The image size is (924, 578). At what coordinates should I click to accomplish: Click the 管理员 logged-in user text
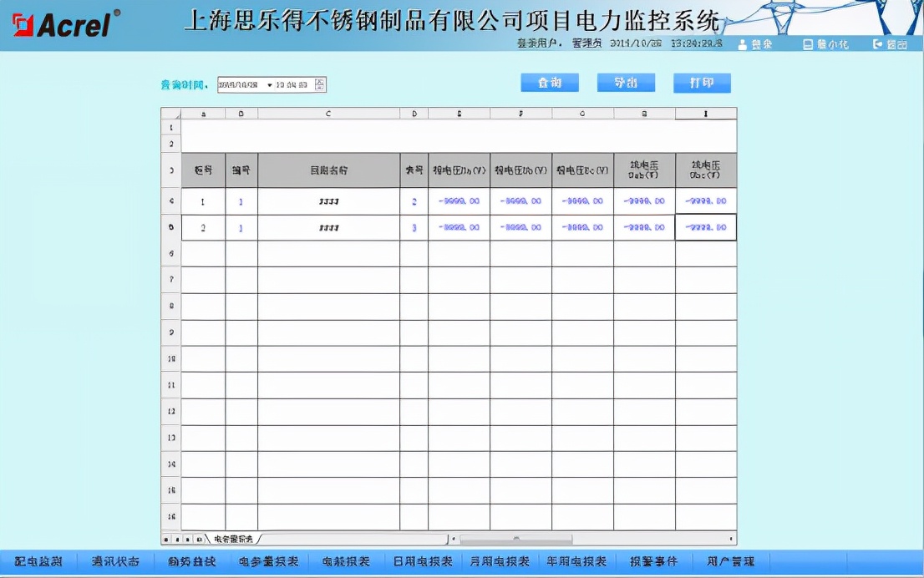coord(587,43)
